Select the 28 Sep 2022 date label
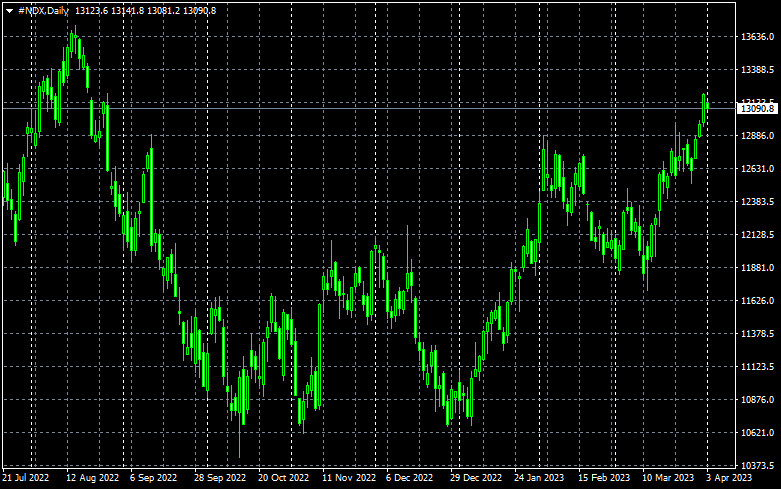Image resolution: width=781 pixels, height=489 pixels. 219,478
